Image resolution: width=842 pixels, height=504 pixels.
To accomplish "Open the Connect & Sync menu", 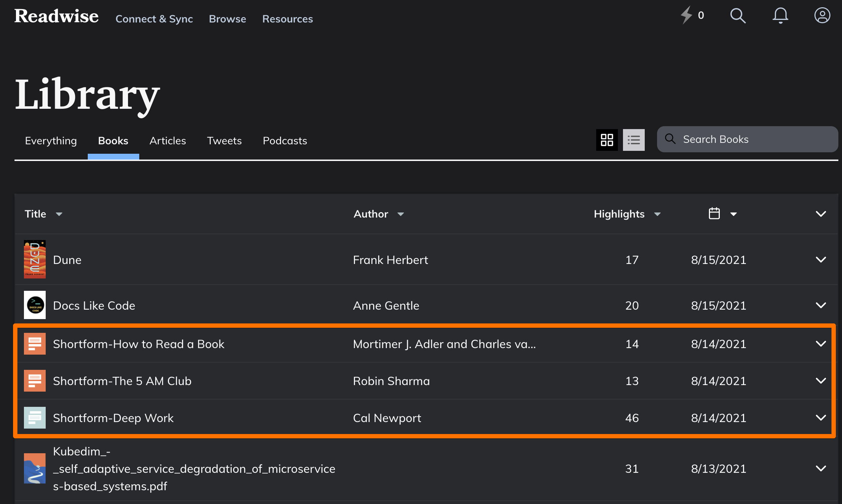I will tap(154, 19).
